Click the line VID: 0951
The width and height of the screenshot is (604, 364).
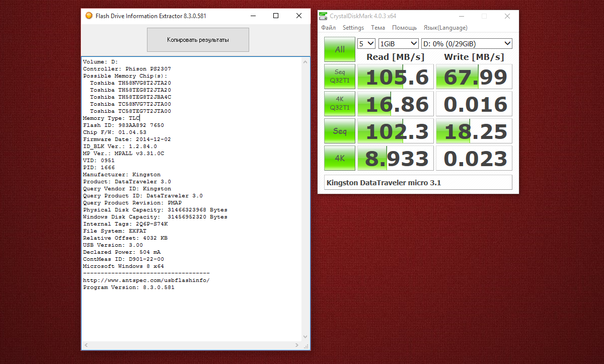pos(99,160)
